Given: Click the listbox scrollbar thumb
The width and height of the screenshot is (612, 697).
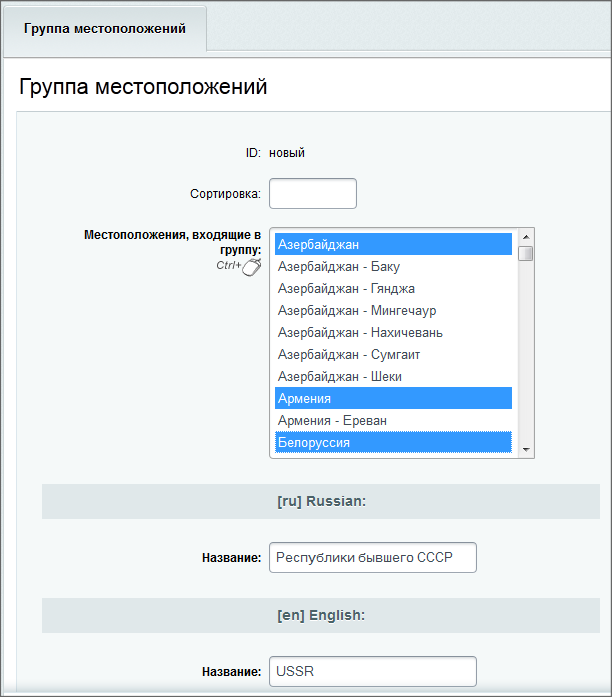Looking at the screenshot, I should tap(526, 253).
